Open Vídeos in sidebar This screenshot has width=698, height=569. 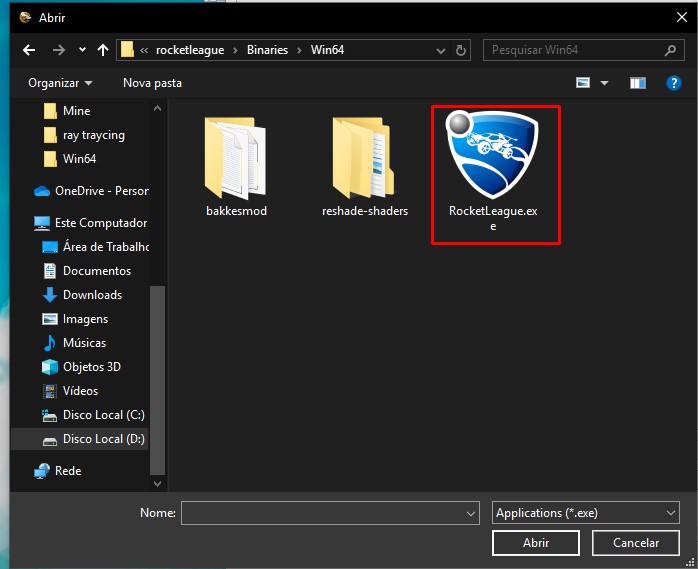(70, 391)
